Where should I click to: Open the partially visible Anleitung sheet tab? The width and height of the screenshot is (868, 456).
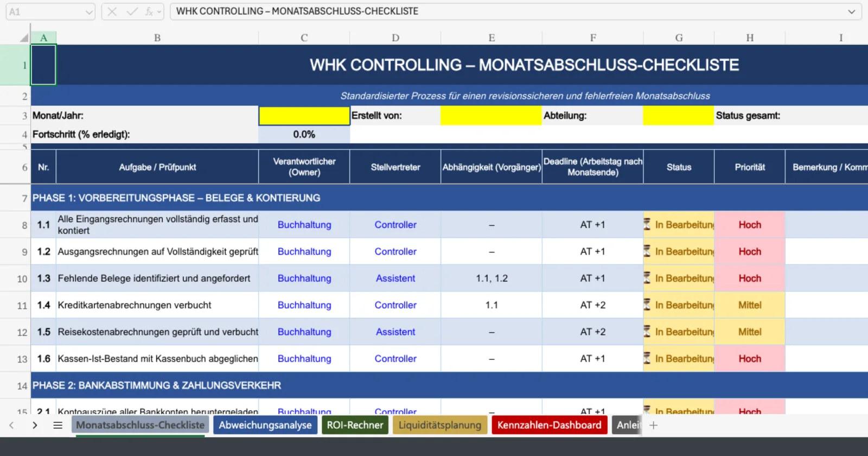pyautogui.click(x=627, y=425)
